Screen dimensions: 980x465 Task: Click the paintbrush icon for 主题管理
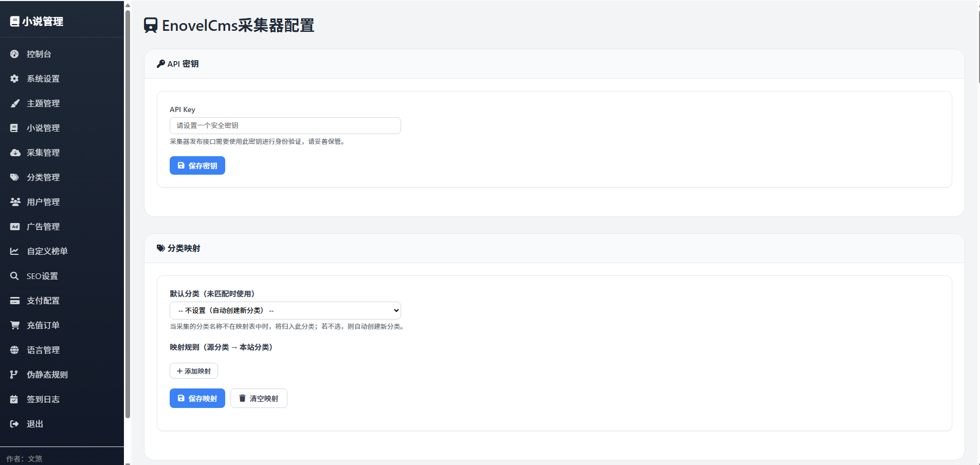(x=14, y=103)
